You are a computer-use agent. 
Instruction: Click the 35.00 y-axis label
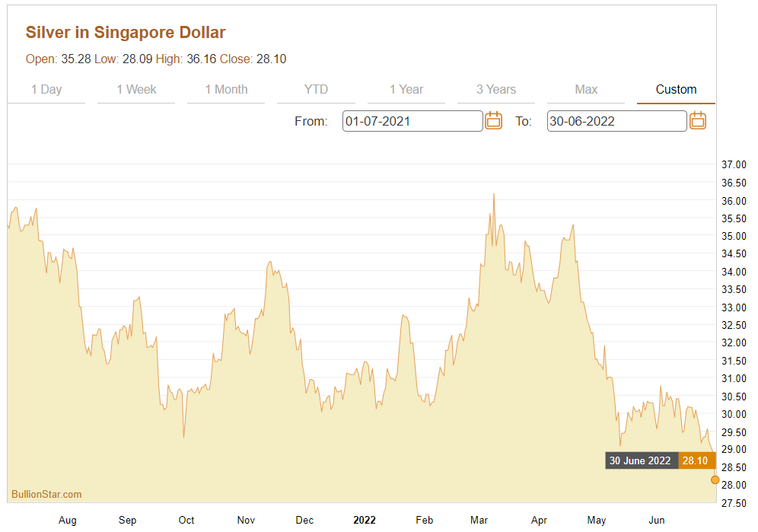pos(734,236)
